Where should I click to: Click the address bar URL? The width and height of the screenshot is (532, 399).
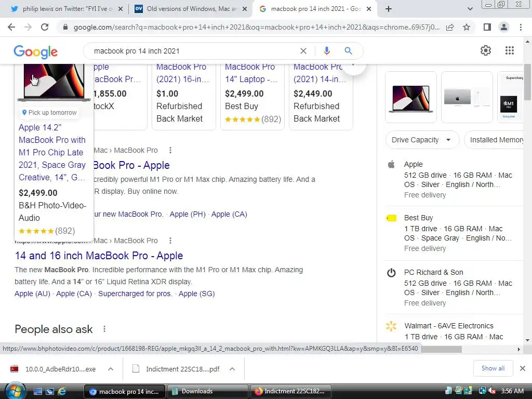pyautogui.click(x=257, y=27)
